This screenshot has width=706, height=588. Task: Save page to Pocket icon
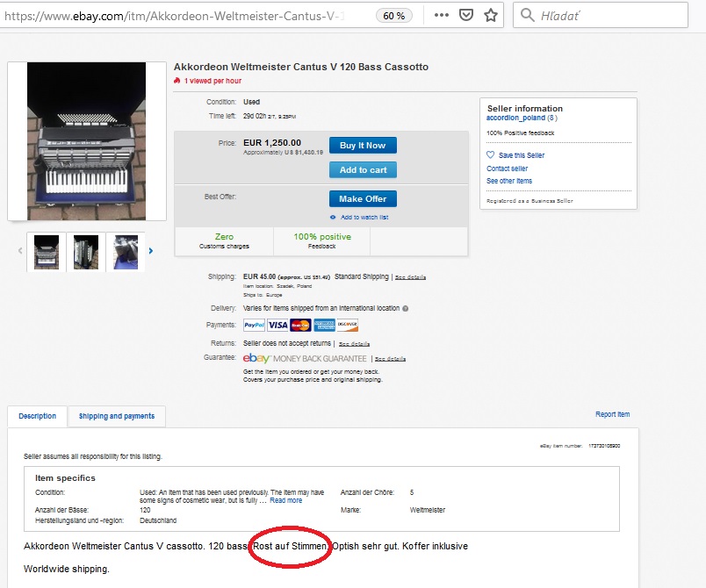(x=466, y=15)
